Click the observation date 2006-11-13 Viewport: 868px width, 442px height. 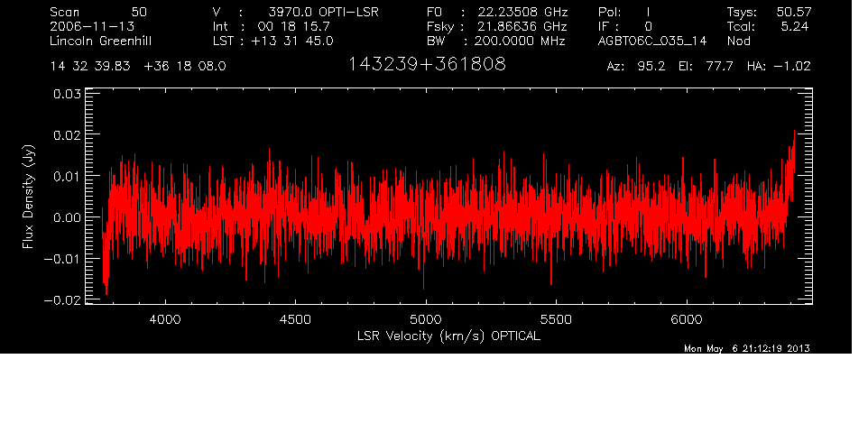tap(92, 26)
